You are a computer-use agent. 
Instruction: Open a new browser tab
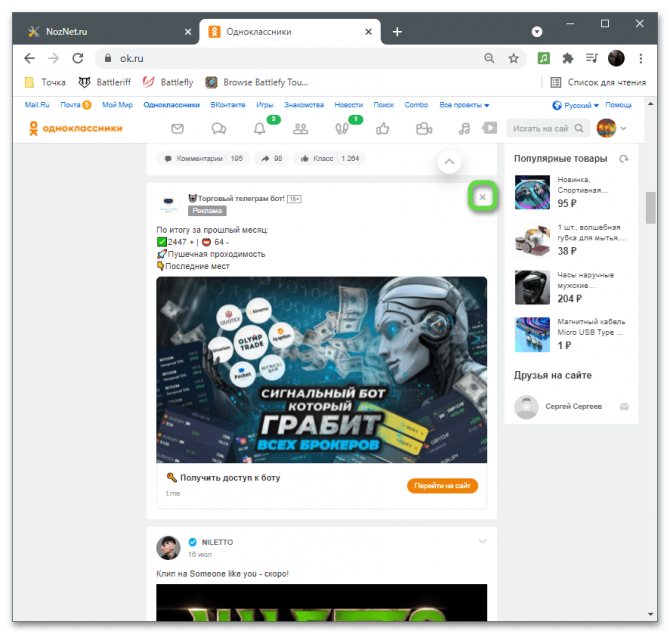click(x=397, y=32)
